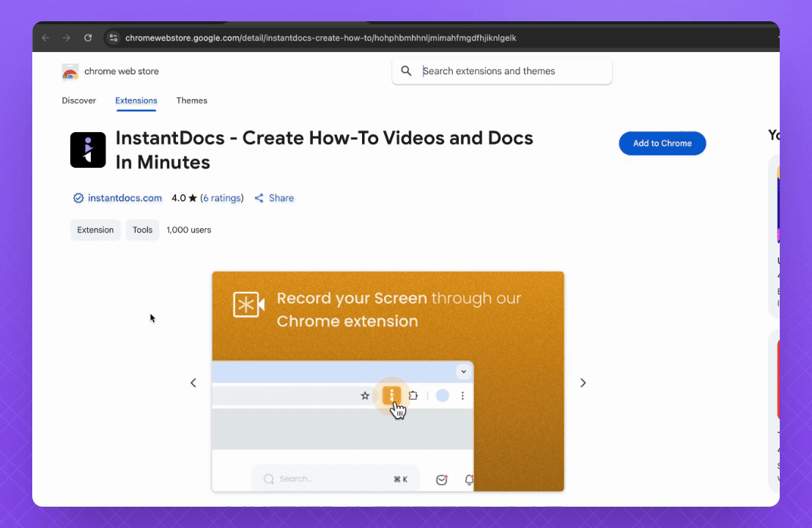The height and width of the screenshot is (528, 812).
Task: Click the Extension category chip
Action: click(x=95, y=230)
